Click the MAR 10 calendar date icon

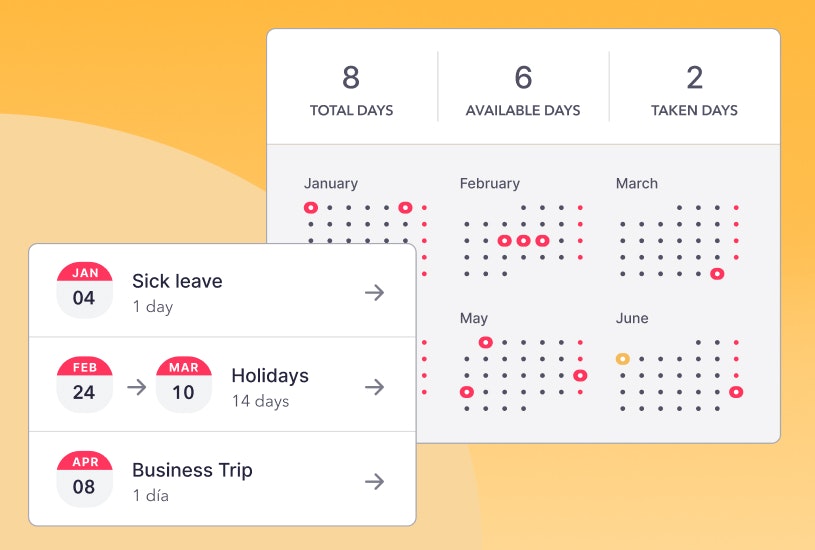pos(183,385)
